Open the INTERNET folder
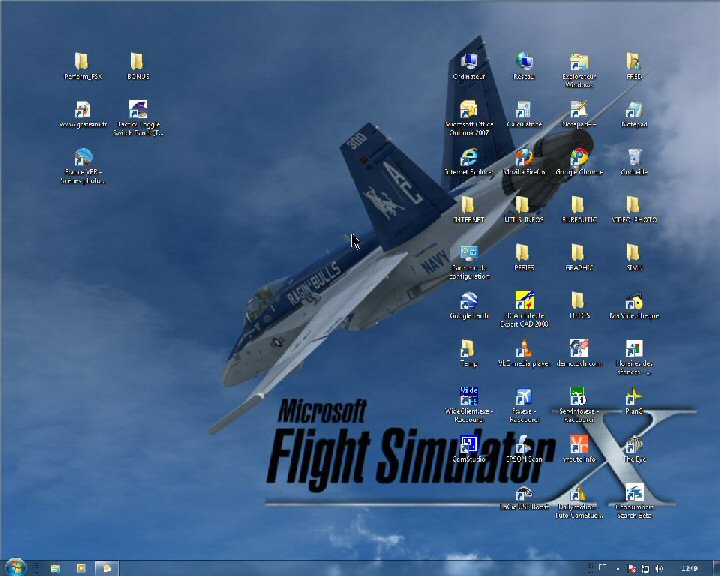This screenshot has width=720, height=576. (x=469, y=209)
